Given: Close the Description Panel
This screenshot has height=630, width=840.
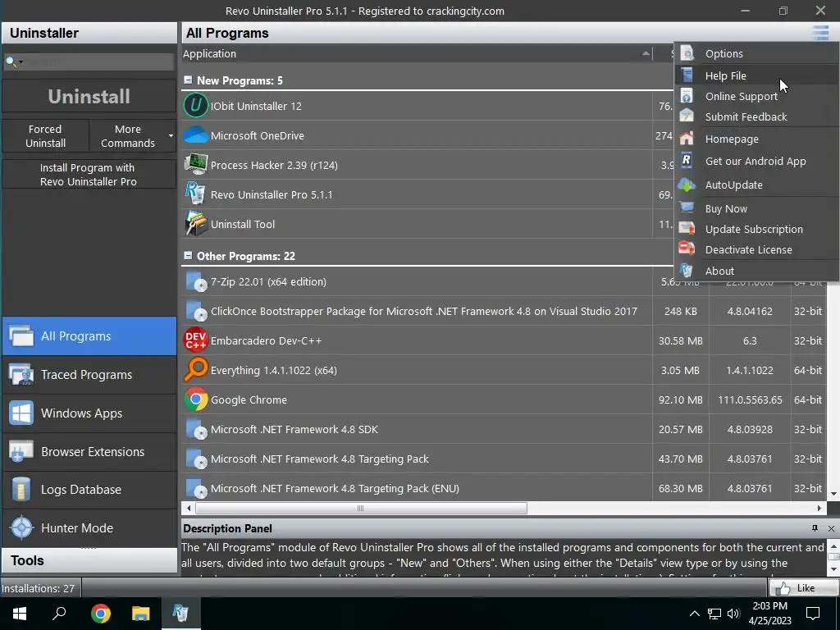Looking at the screenshot, I should tap(831, 528).
